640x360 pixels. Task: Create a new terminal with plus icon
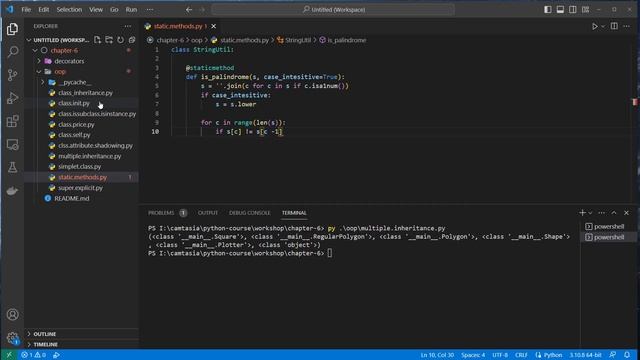pyautogui.click(x=582, y=213)
